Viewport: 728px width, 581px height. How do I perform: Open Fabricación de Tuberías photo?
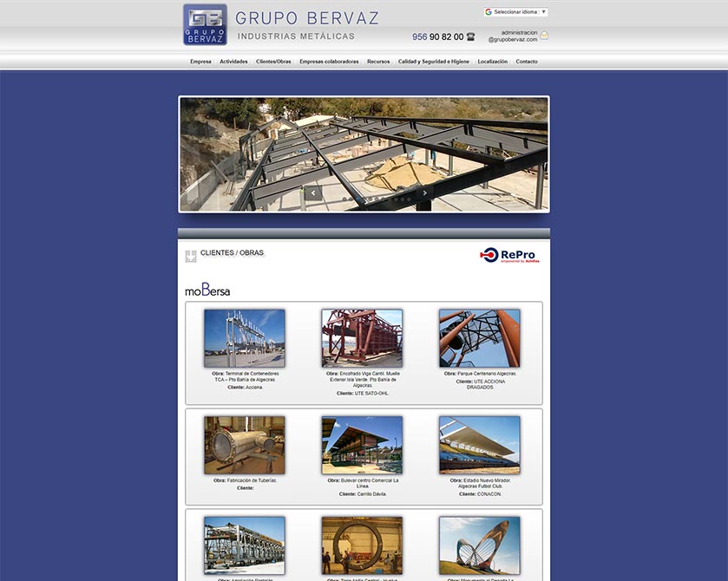coord(245,445)
